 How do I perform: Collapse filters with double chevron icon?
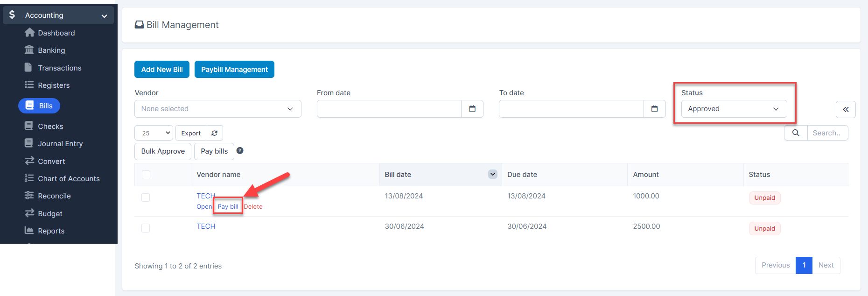[846, 110]
